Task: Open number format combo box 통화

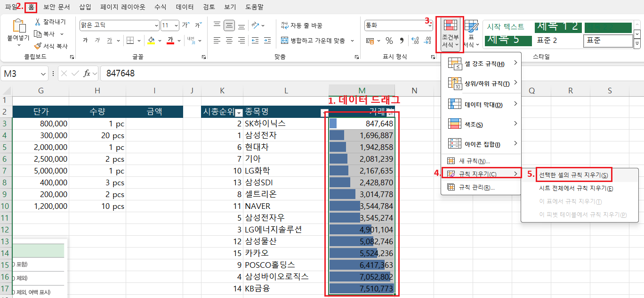Action: click(398, 25)
